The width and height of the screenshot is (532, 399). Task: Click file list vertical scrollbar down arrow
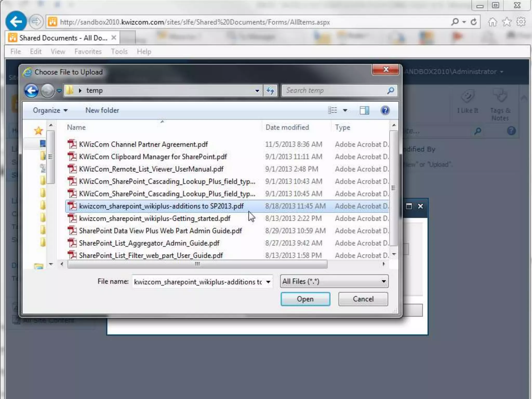point(394,254)
